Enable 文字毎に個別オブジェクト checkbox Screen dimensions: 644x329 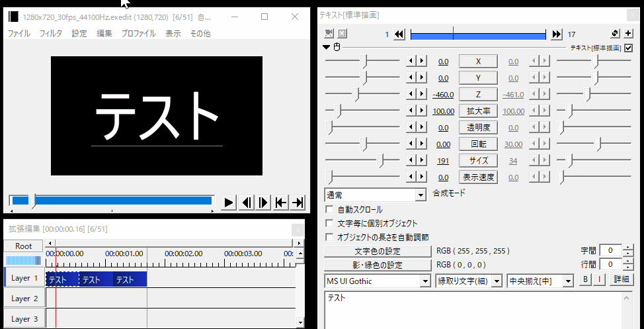pyautogui.click(x=329, y=223)
